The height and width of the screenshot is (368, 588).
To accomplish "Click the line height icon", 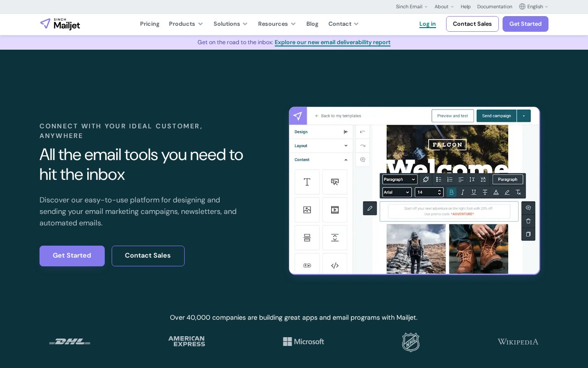I will tap(472, 179).
